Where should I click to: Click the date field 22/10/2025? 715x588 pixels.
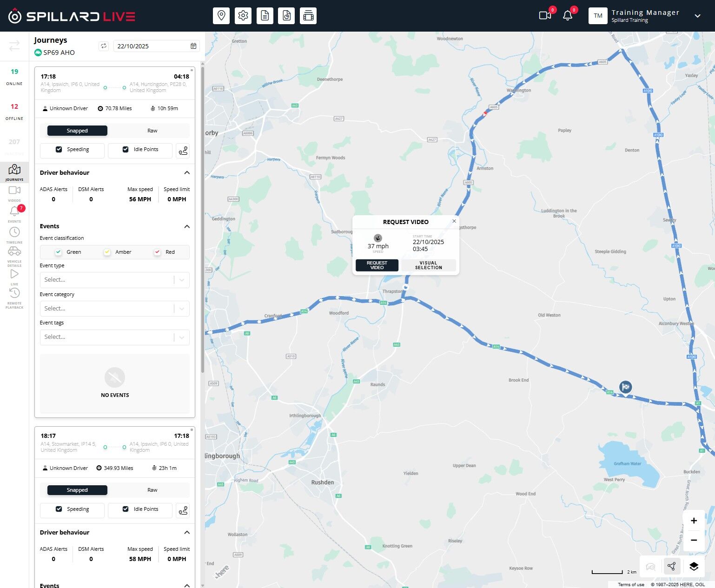coord(156,46)
